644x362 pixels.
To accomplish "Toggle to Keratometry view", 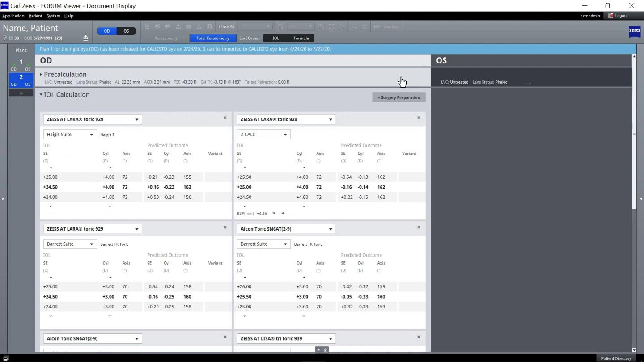I will 166,38.
